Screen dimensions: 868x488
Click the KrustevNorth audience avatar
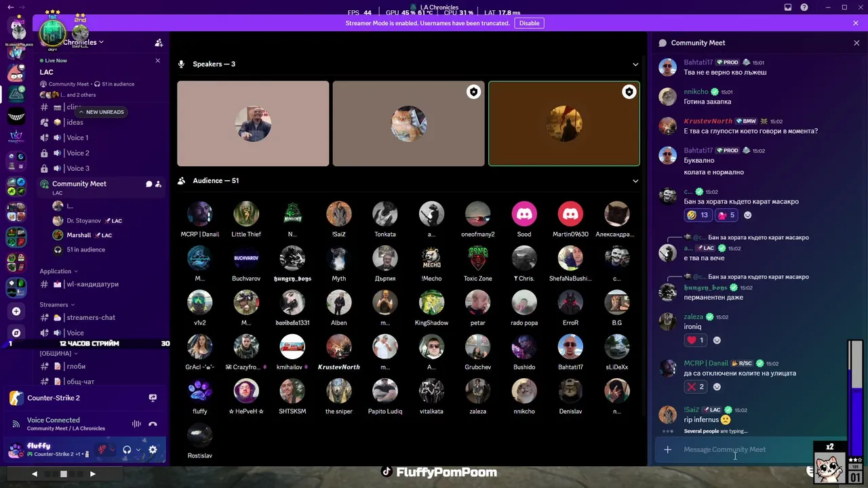click(339, 347)
